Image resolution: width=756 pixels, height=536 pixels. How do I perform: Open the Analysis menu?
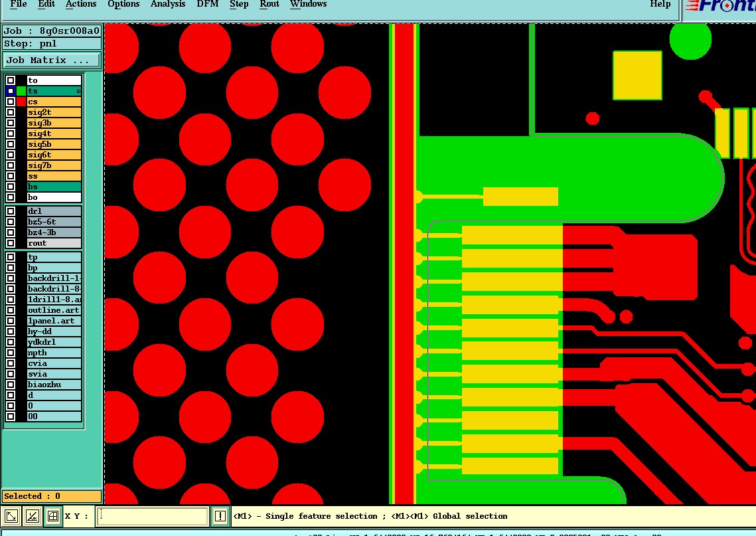168,5
